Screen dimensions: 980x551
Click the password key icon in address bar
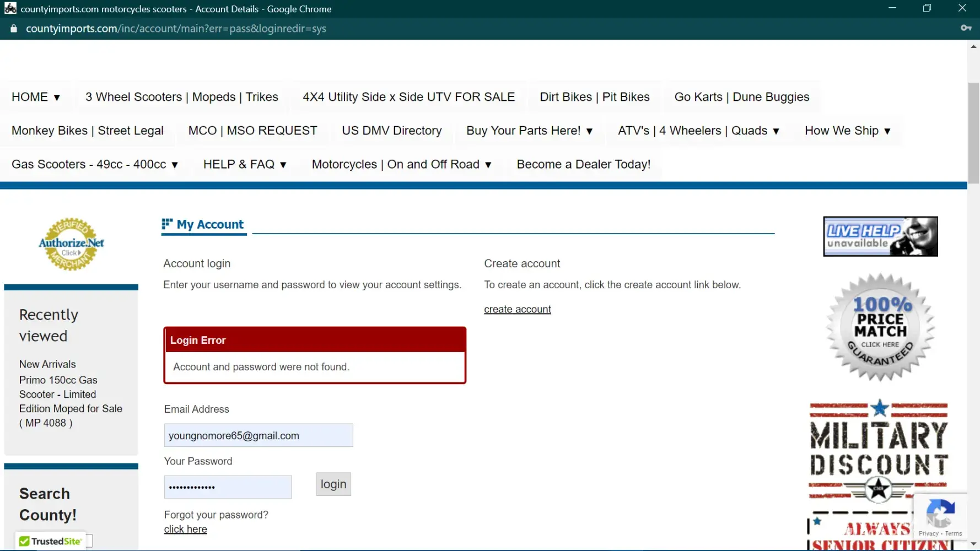tap(966, 28)
